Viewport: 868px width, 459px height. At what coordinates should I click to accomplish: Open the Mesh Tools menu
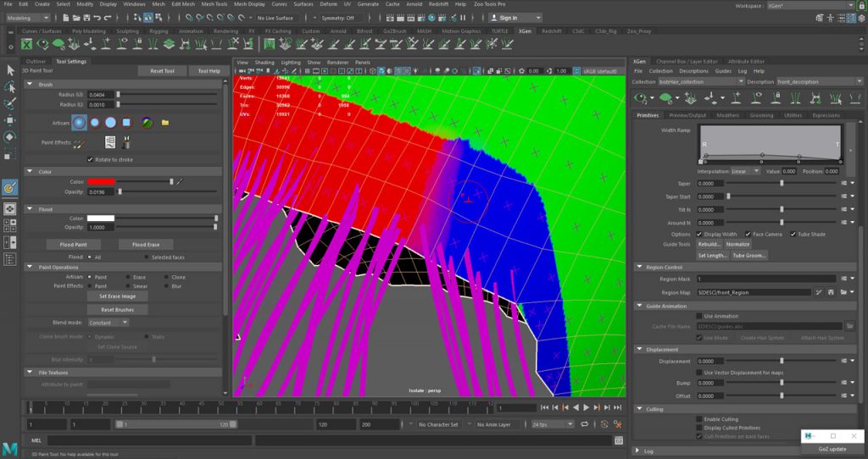coord(214,4)
